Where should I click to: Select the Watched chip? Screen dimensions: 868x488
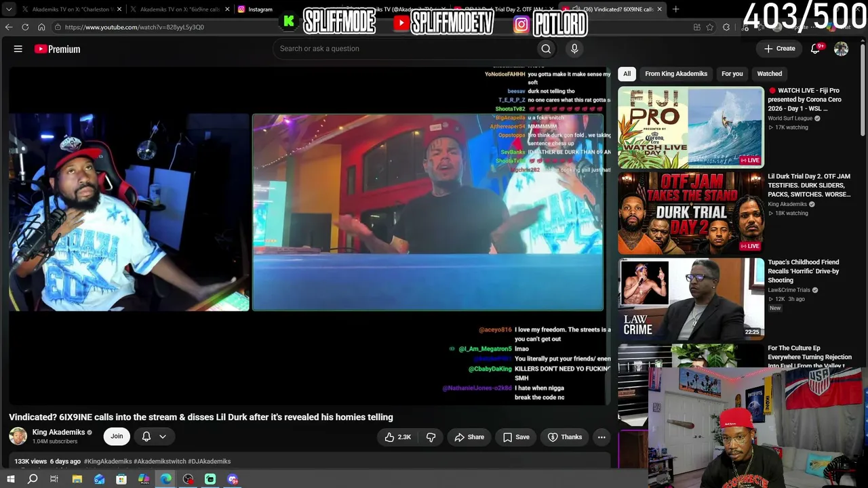pos(770,74)
